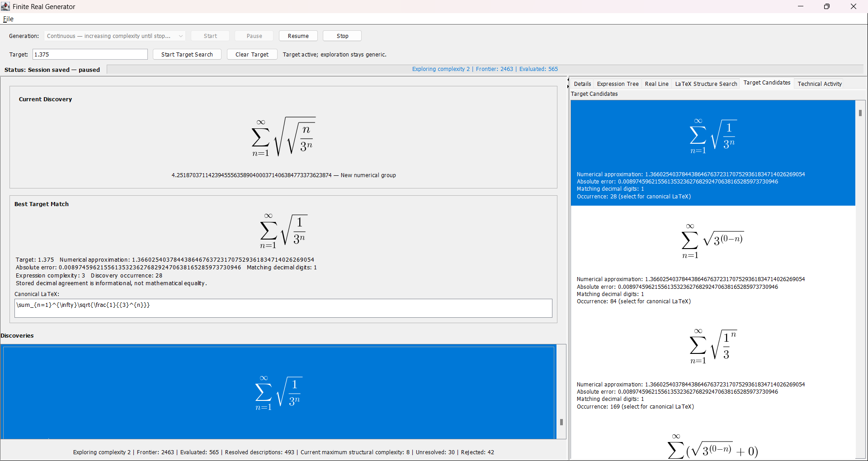Click 'Expression complexity: 3' text
868x461 pixels.
tap(50, 276)
